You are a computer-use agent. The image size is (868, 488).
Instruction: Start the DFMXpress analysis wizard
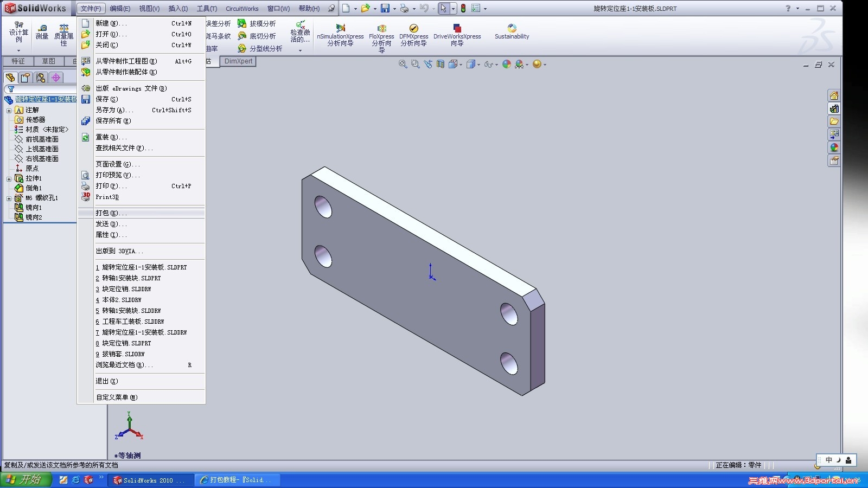coord(413,35)
